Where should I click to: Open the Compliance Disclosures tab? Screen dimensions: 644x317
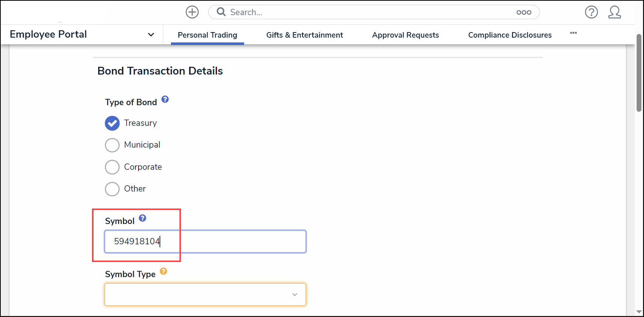point(510,35)
